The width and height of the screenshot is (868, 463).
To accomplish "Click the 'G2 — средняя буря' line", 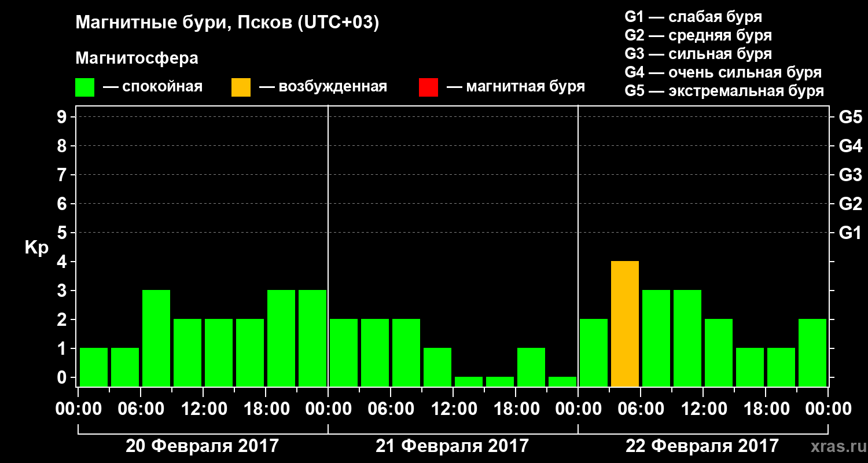I will coord(698,35).
